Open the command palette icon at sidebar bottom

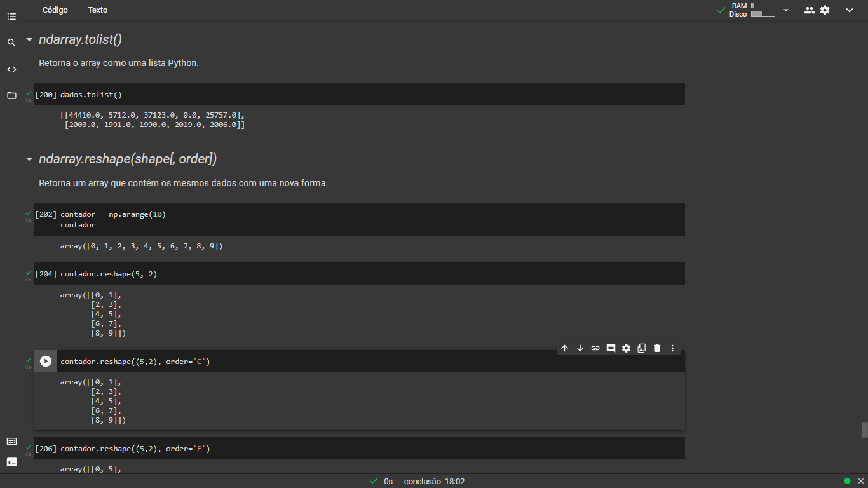coord(11,442)
